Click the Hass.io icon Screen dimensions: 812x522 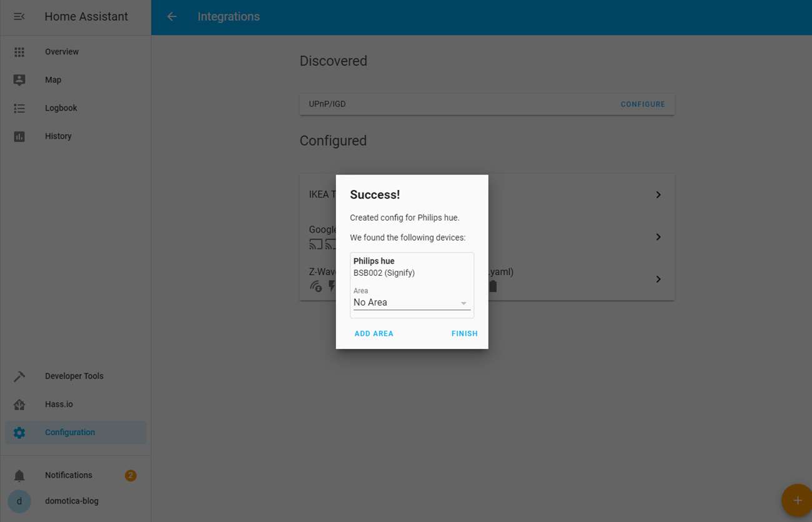tap(19, 404)
